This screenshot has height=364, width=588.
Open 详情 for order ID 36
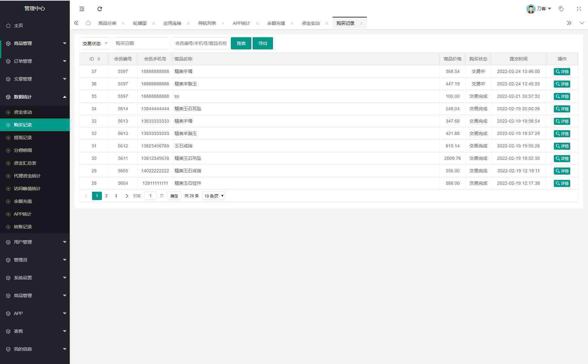coord(562,84)
